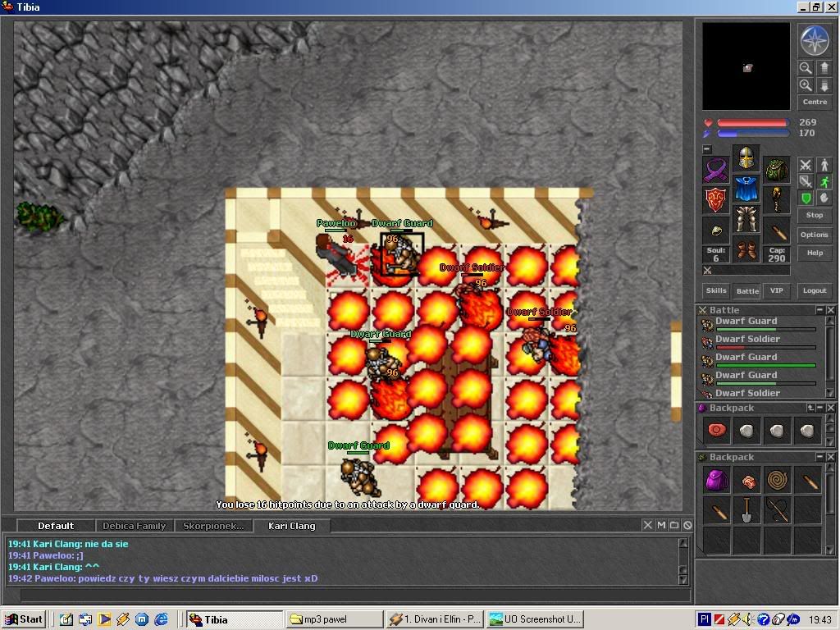The image size is (840, 630).
Task: Target the second Dwarf Guard in Battle list
Action: click(x=760, y=359)
